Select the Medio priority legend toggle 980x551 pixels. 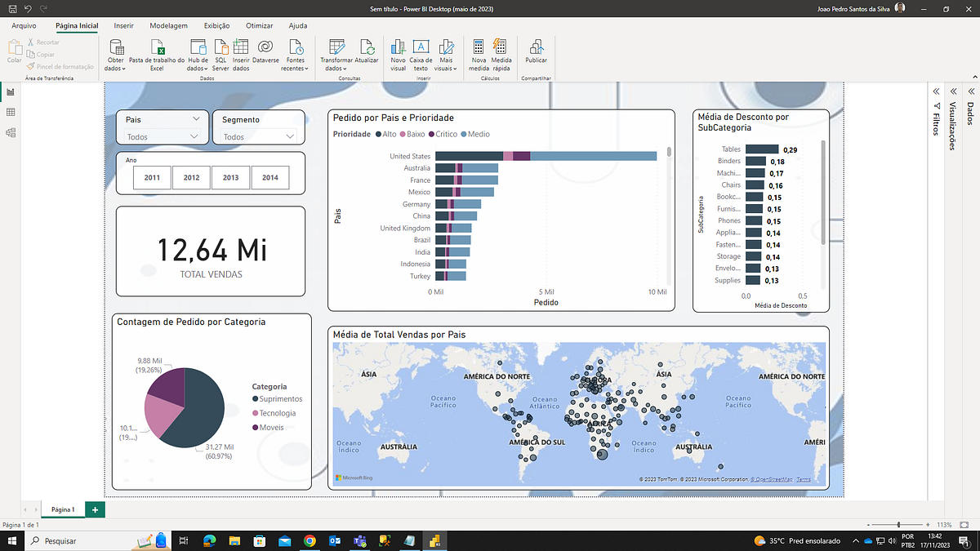(471, 136)
